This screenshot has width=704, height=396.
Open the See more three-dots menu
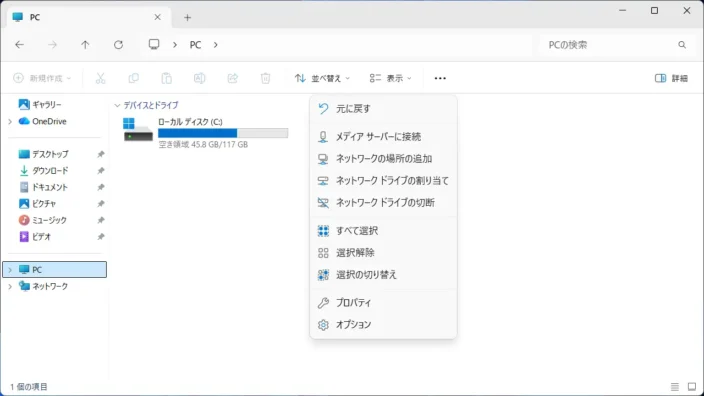coord(440,78)
